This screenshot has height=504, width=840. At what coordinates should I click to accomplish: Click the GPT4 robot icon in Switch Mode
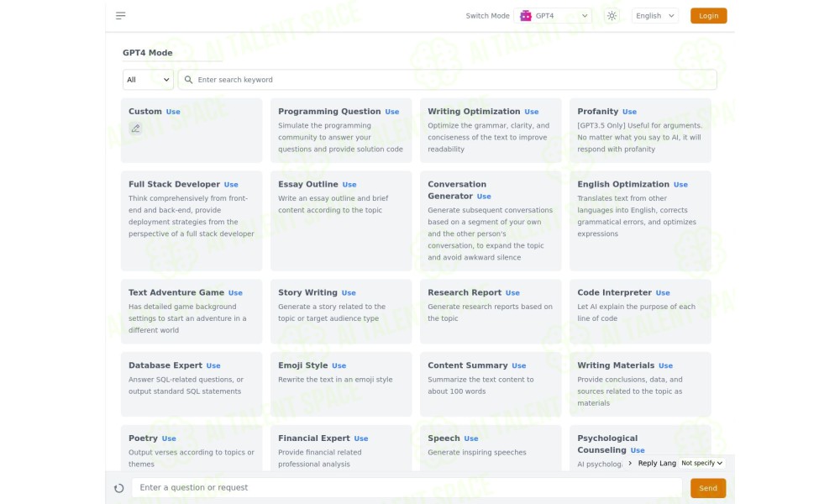pyautogui.click(x=526, y=15)
